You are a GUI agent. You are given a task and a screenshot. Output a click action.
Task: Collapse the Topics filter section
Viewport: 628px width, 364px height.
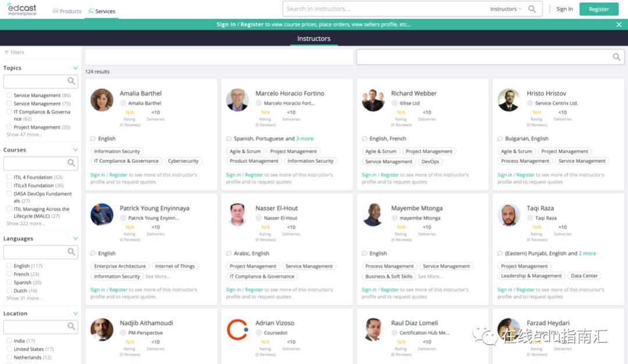click(75, 68)
